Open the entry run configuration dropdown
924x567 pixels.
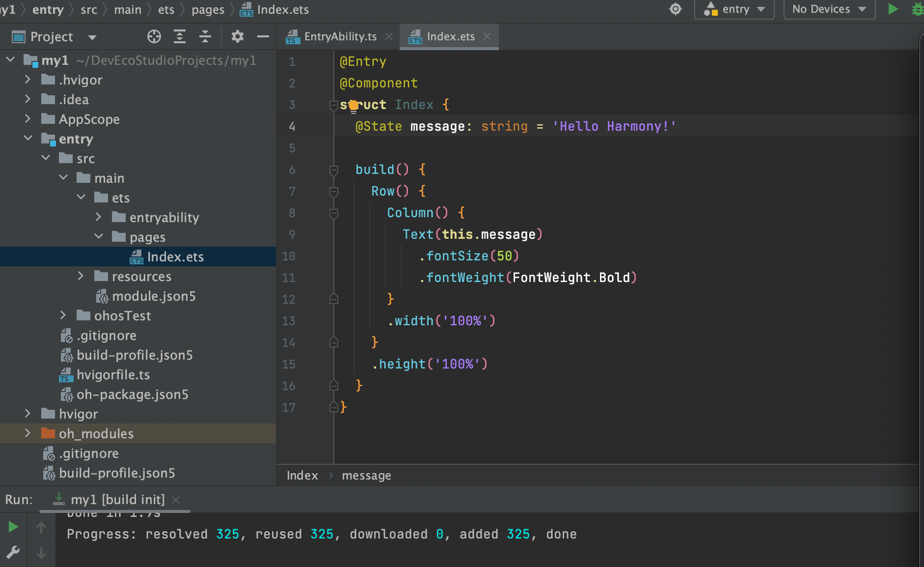(x=734, y=9)
